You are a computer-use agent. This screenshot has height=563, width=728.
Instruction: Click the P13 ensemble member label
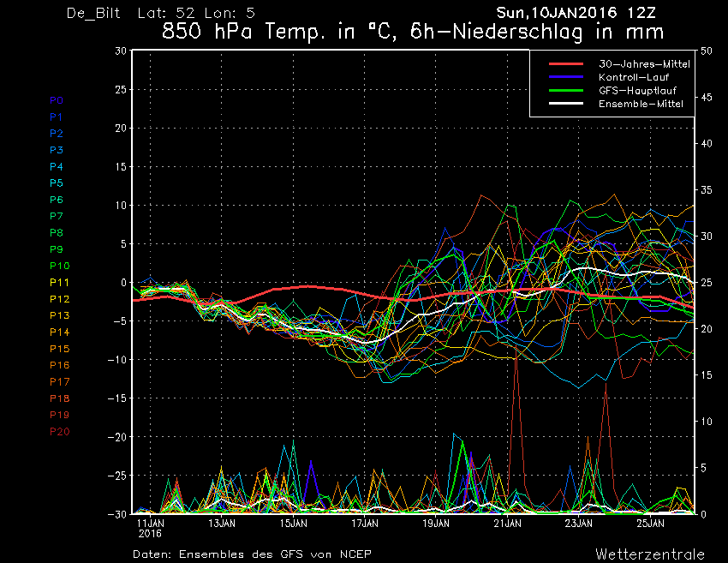coord(59,315)
